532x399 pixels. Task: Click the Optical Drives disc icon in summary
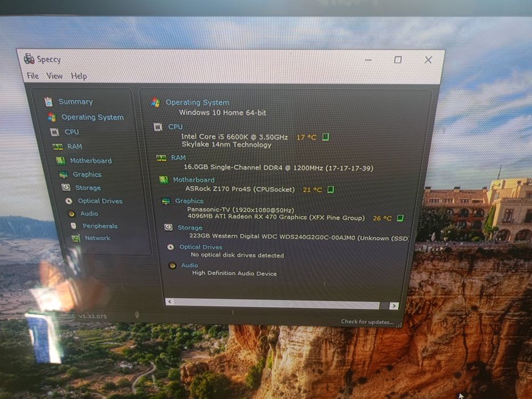(x=170, y=247)
